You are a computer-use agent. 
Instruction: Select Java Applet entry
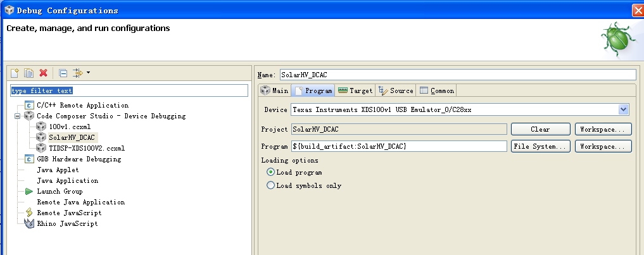[58, 170]
